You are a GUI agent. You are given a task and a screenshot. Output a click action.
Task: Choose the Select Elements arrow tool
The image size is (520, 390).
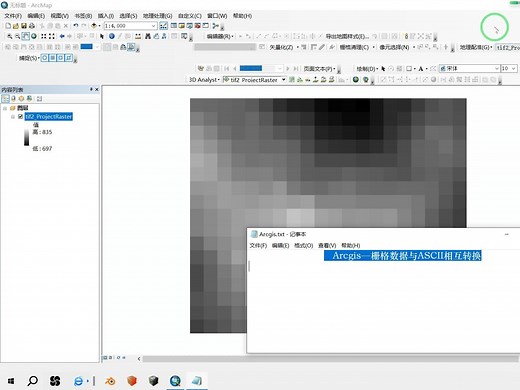102,36
